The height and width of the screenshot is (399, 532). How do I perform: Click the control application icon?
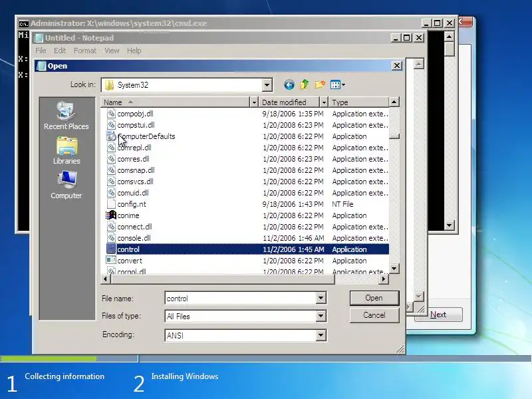pyautogui.click(x=111, y=249)
